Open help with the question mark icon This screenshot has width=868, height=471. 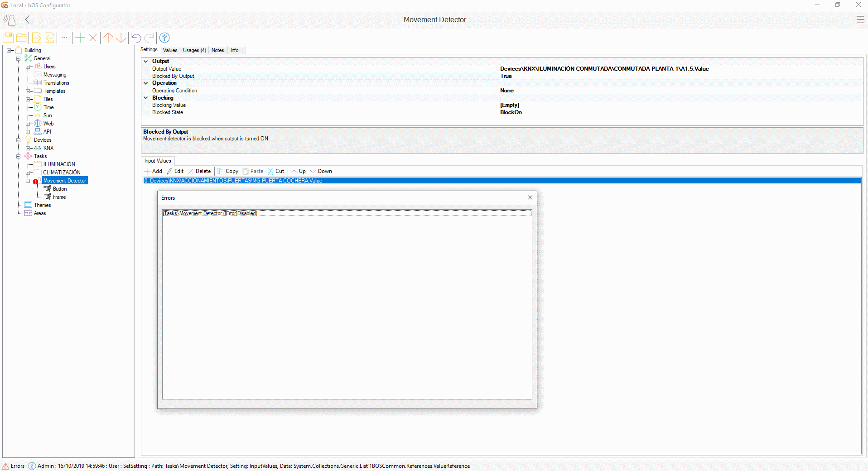tap(164, 38)
